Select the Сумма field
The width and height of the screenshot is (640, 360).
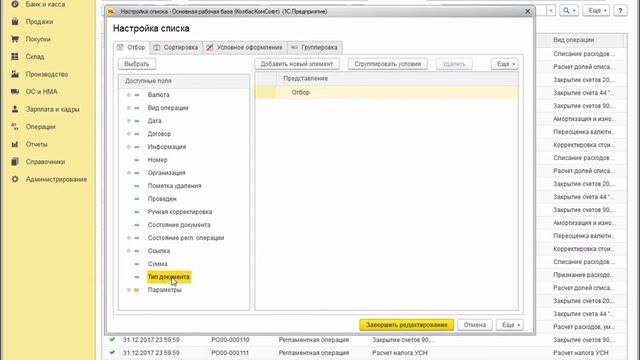pos(158,264)
